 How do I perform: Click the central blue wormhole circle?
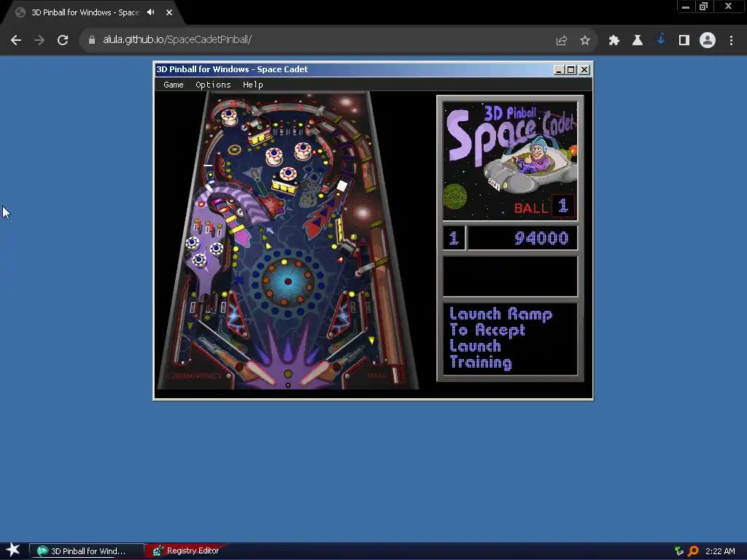point(287,281)
